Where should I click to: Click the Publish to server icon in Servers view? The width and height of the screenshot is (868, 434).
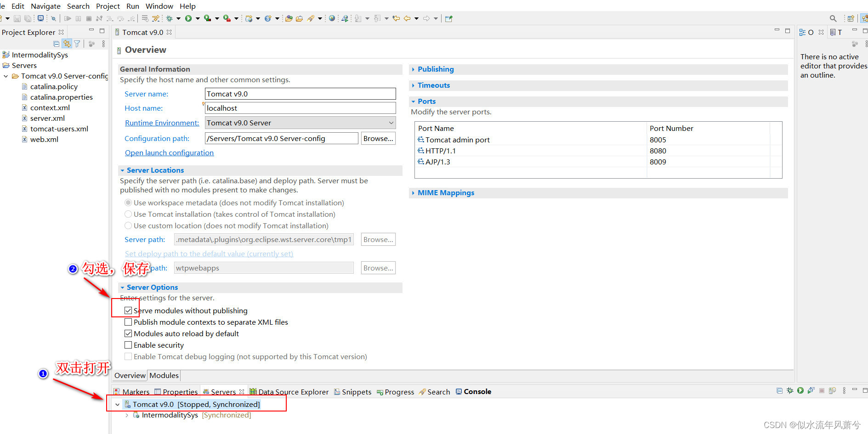(x=832, y=390)
